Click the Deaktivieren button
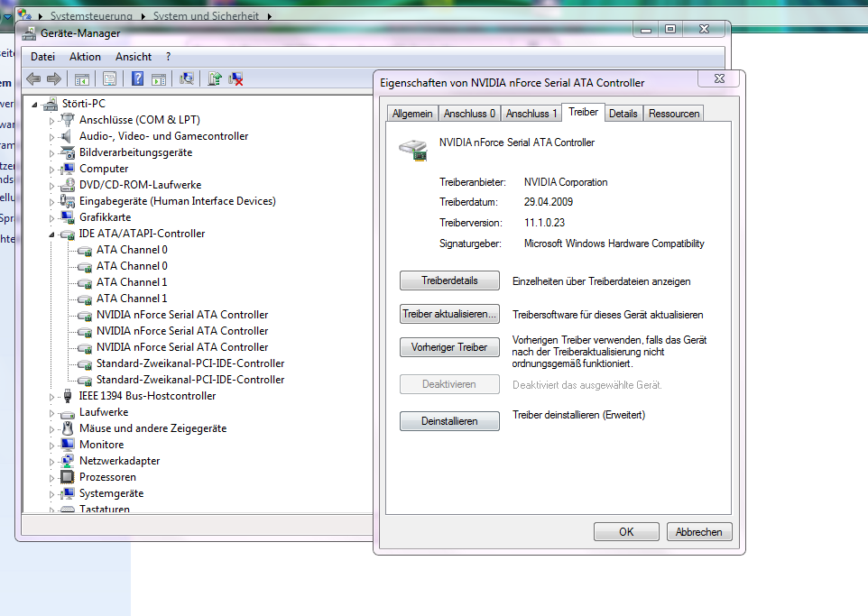868x616 pixels. point(449,384)
